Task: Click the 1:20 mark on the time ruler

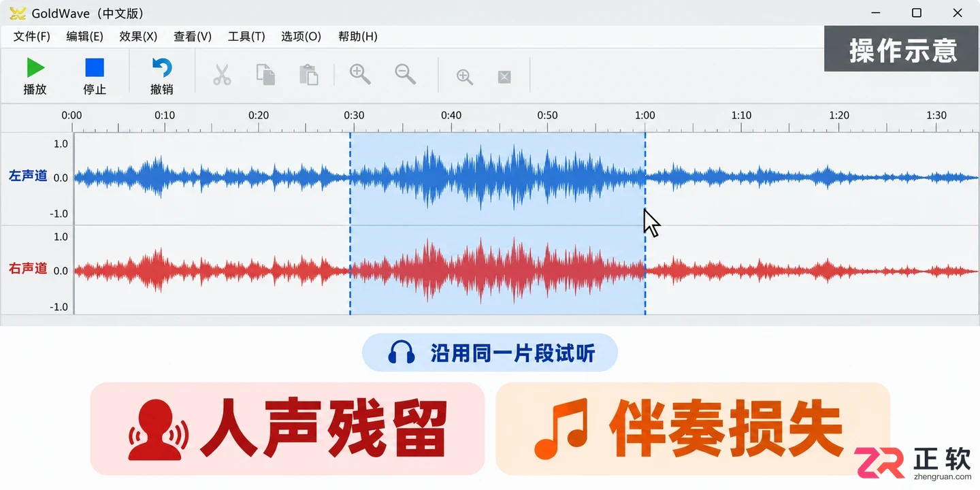Action: (x=839, y=115)
